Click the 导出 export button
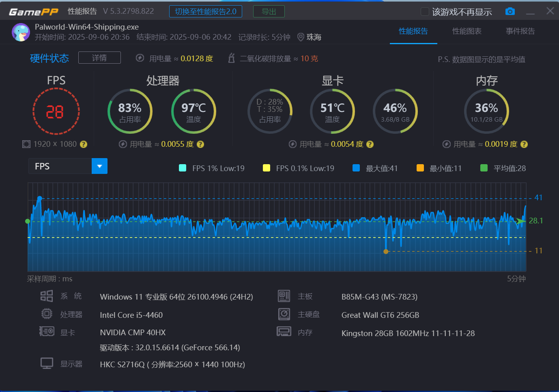This screenshot has height=392, width=559. coord(269,11)
